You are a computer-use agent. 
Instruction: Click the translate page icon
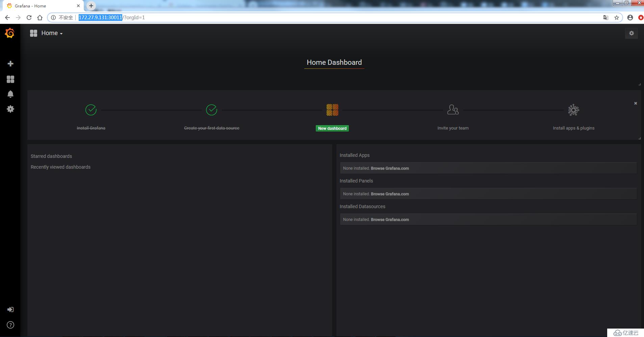pos(606,18)
